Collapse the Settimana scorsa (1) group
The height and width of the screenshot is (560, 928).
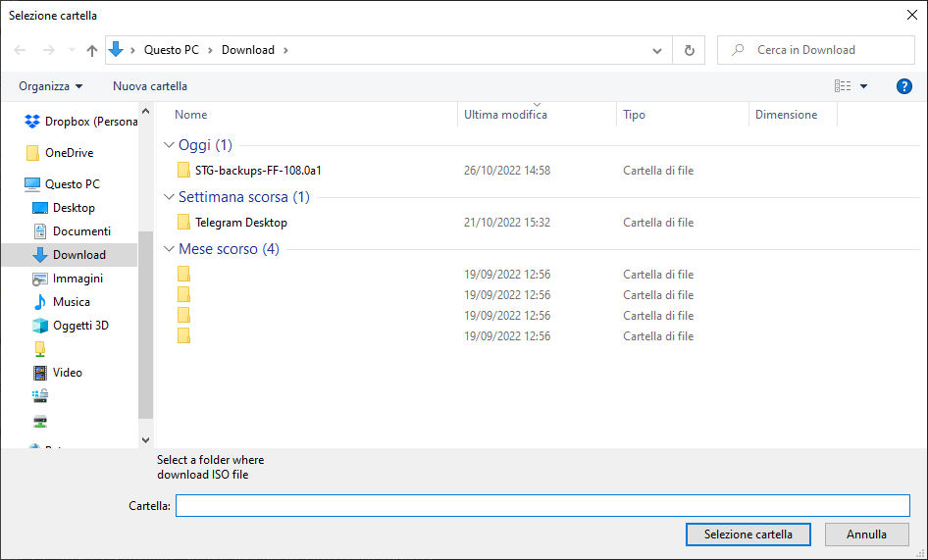[x=169, y=197]
